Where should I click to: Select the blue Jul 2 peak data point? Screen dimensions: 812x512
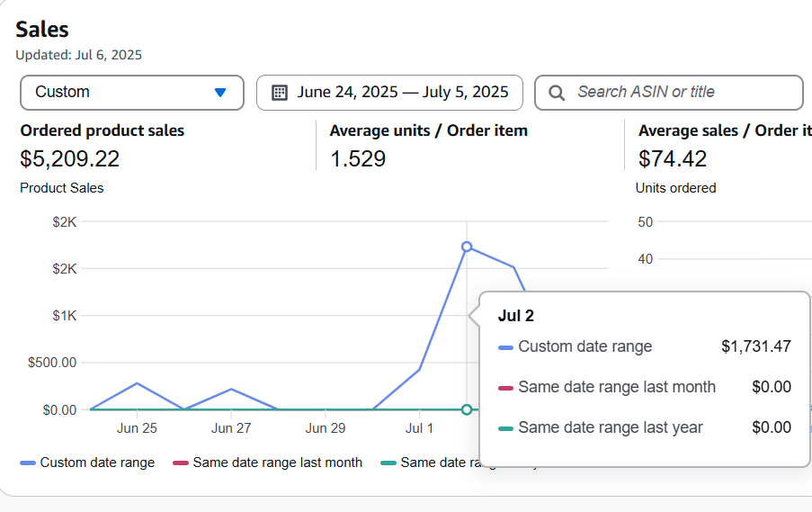(467, 247)
